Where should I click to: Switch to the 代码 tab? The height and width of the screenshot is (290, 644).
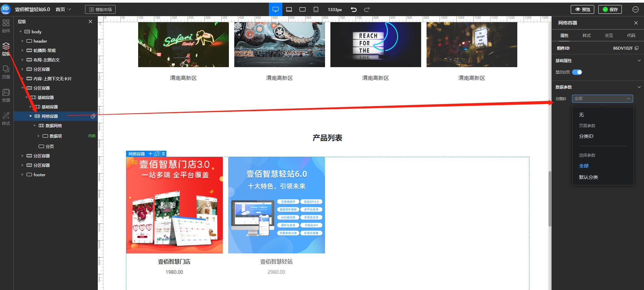coord(631,35)
